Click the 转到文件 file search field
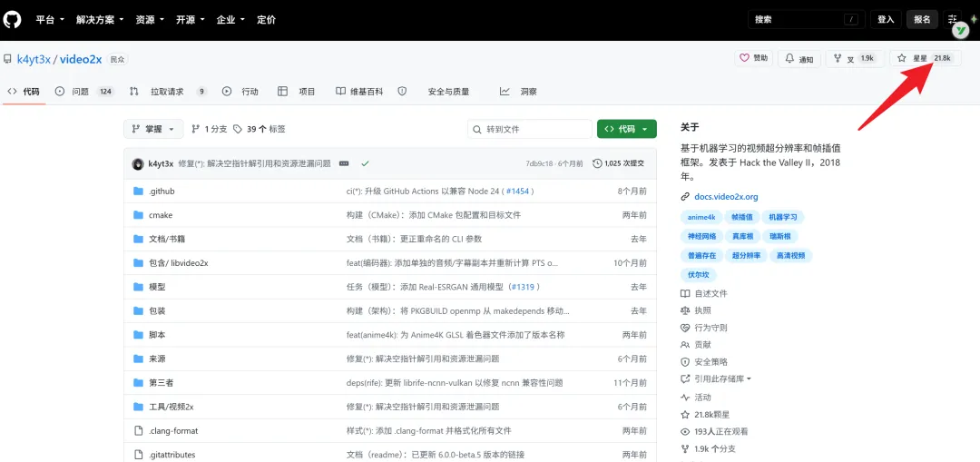This screenshot has width=980, height=462. coord(529,129)
